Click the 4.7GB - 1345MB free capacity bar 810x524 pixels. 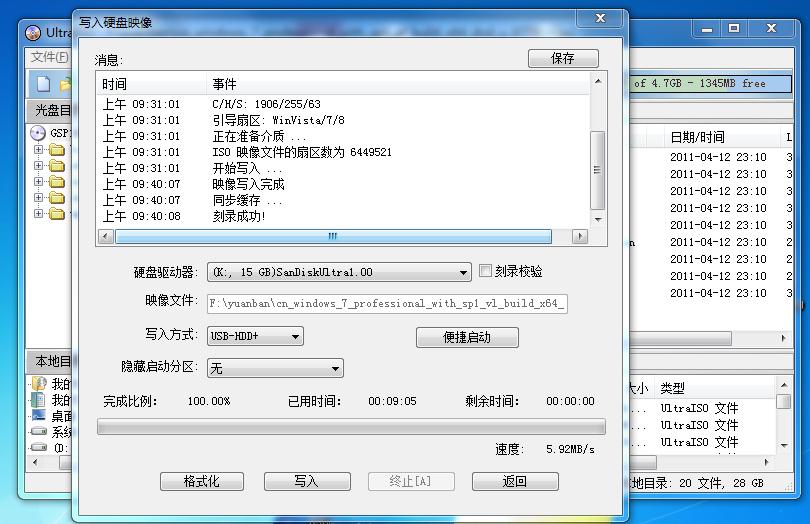coord(711,84)
